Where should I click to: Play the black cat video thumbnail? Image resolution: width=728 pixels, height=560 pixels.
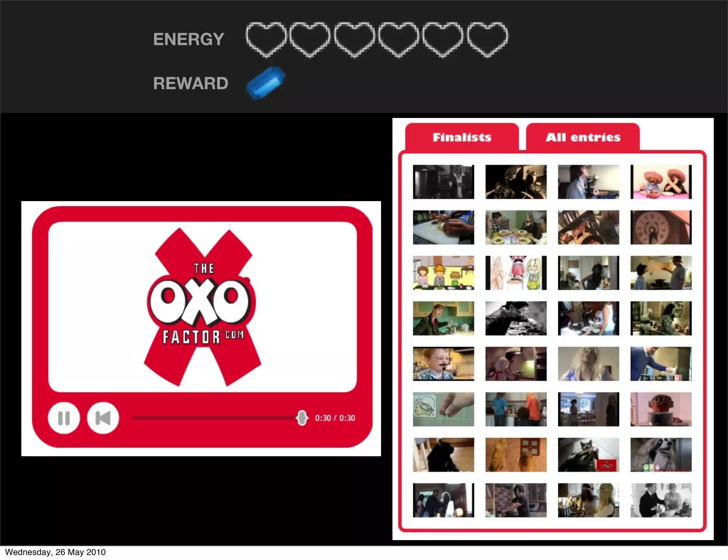pyautogui.click(x=443, y=454)
